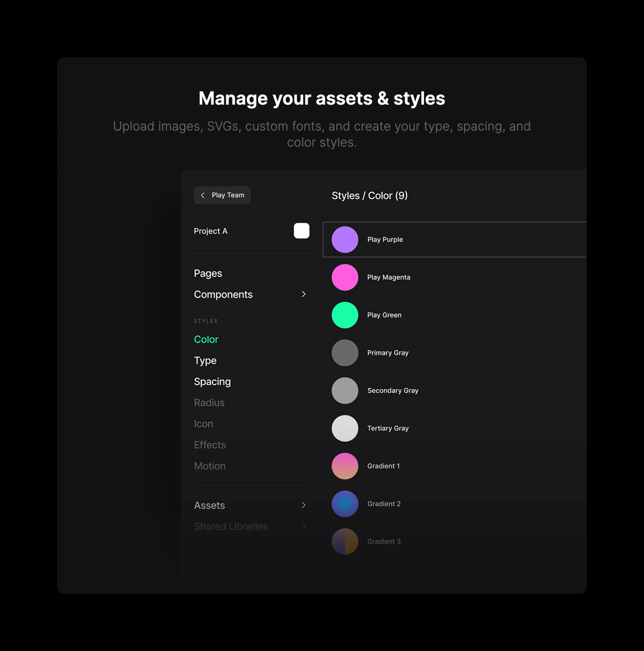
Task: Open Shared Libraries
Action: (x=231, y=526)
